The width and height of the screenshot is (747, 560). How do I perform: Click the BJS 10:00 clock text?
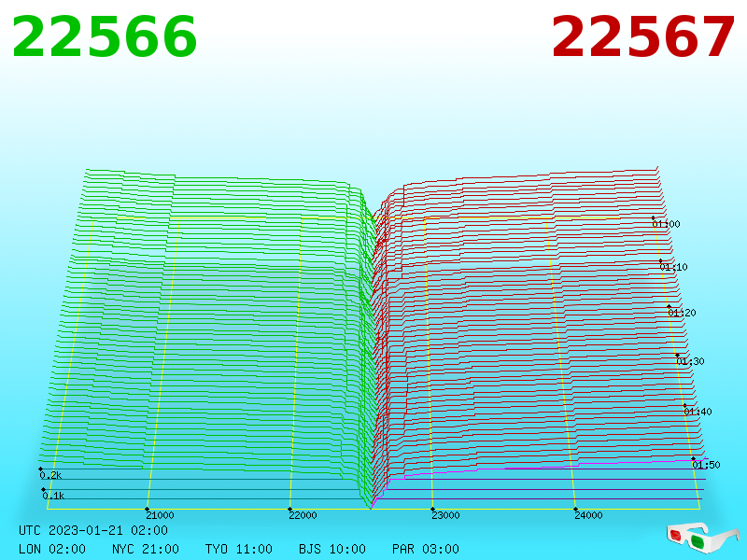[332, 549]
